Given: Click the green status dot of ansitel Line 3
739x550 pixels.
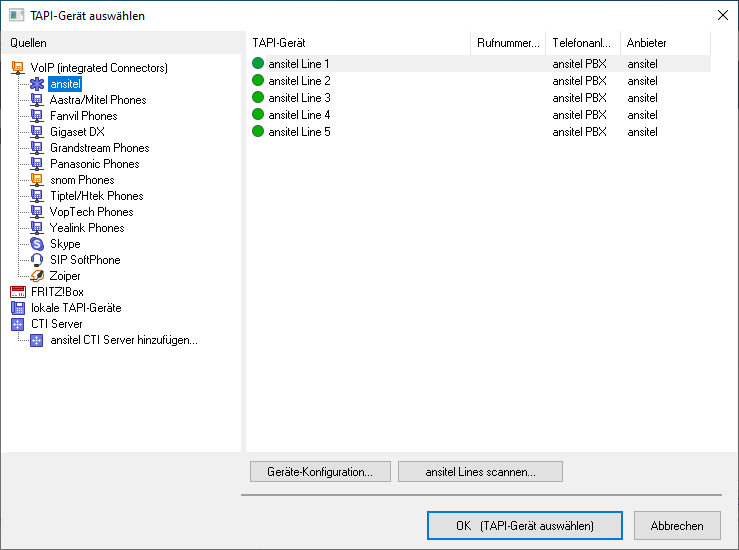Looking at the screenshot, I should tap(258, 98).
